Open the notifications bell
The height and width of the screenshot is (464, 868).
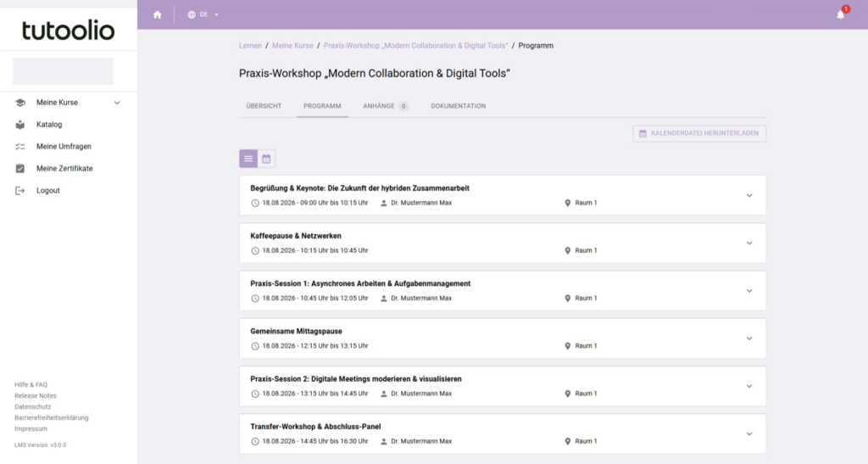(840, 15)
